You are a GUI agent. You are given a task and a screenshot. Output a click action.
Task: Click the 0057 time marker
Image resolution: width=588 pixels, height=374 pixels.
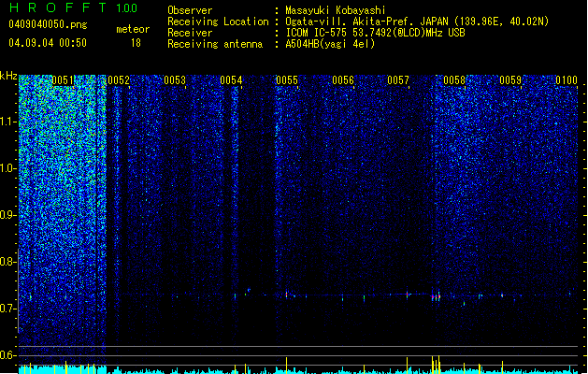[x=398, y=80]
